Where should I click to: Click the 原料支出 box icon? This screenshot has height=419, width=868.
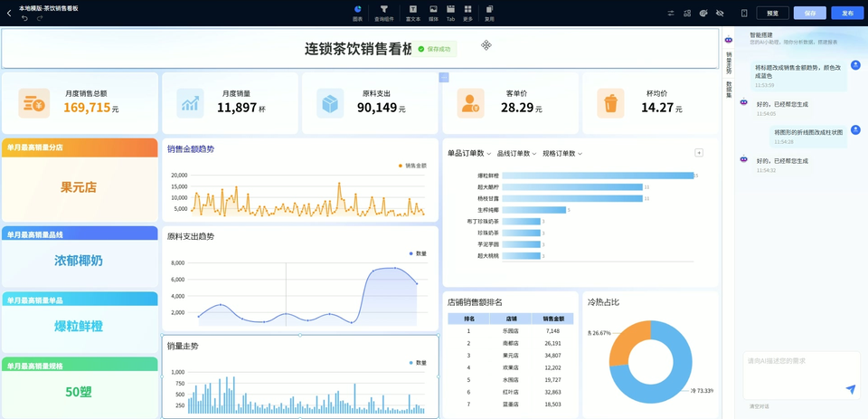331,103
